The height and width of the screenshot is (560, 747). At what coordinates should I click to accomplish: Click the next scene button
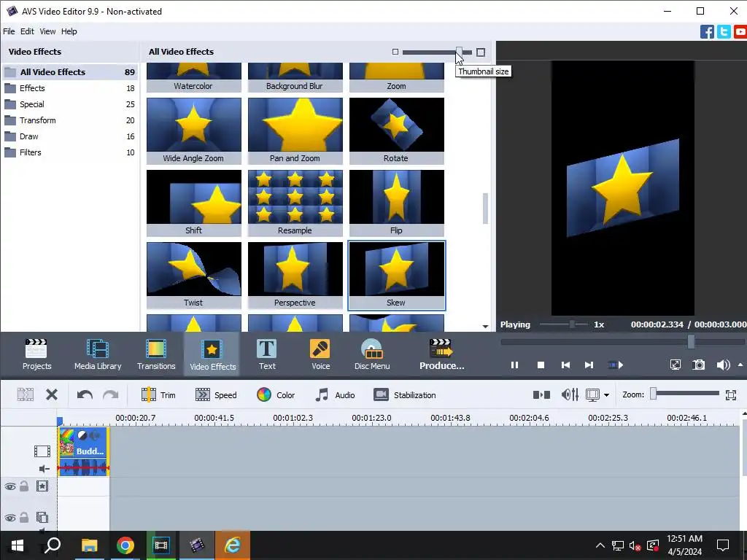(x=616, y=365)
